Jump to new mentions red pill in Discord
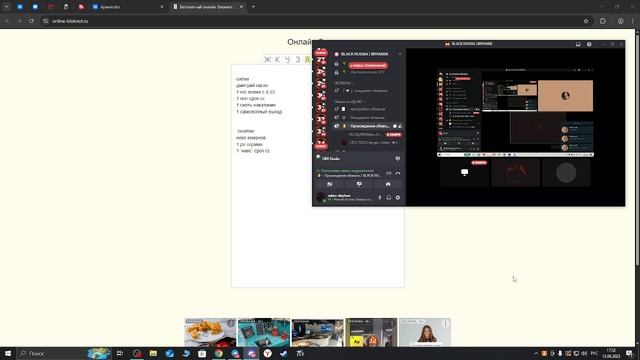 (368, 65)
